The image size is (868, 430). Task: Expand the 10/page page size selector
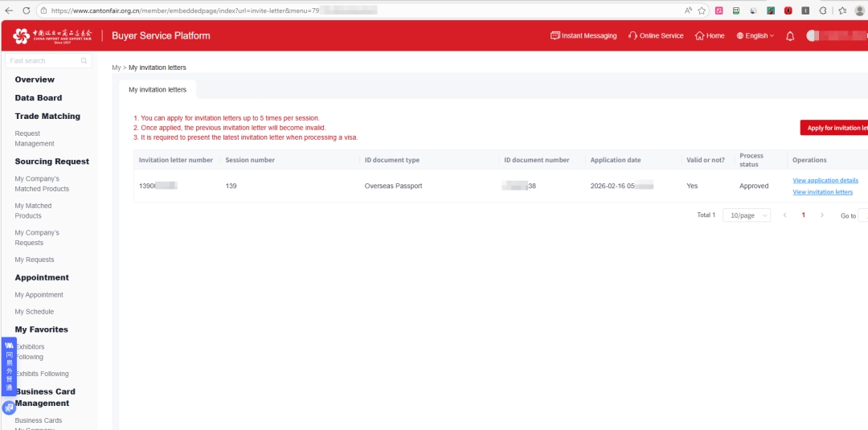(x=746, y=215)
